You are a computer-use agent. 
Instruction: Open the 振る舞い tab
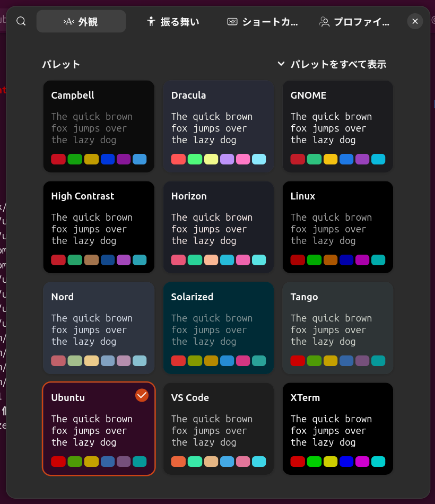click(x=173, y=22)
